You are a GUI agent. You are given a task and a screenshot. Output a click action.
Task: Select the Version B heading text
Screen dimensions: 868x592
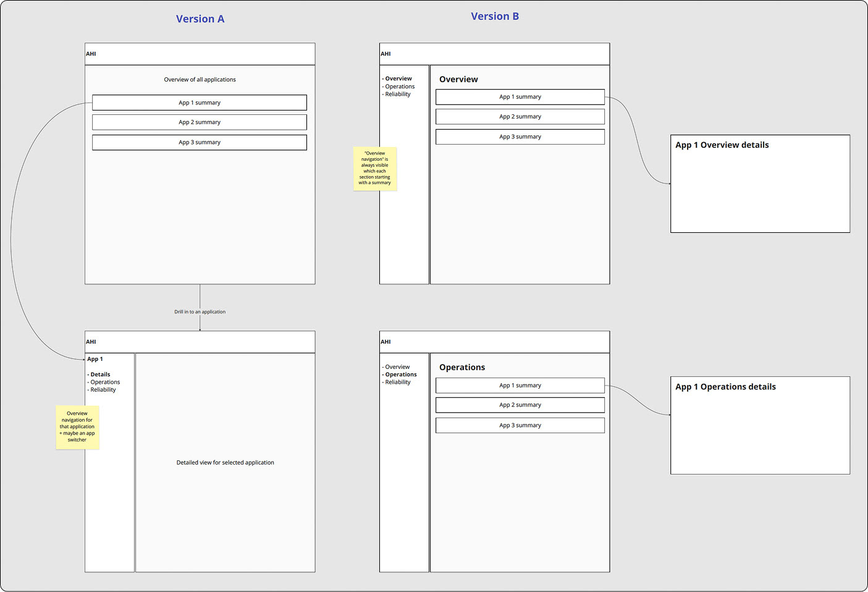[495, 17]
